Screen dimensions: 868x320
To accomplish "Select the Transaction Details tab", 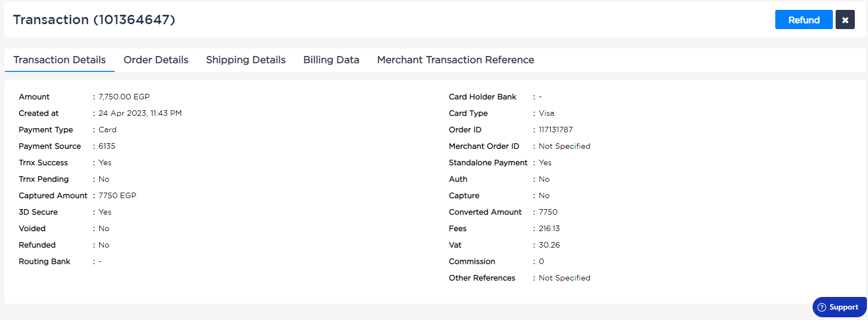I will (59, 60).
